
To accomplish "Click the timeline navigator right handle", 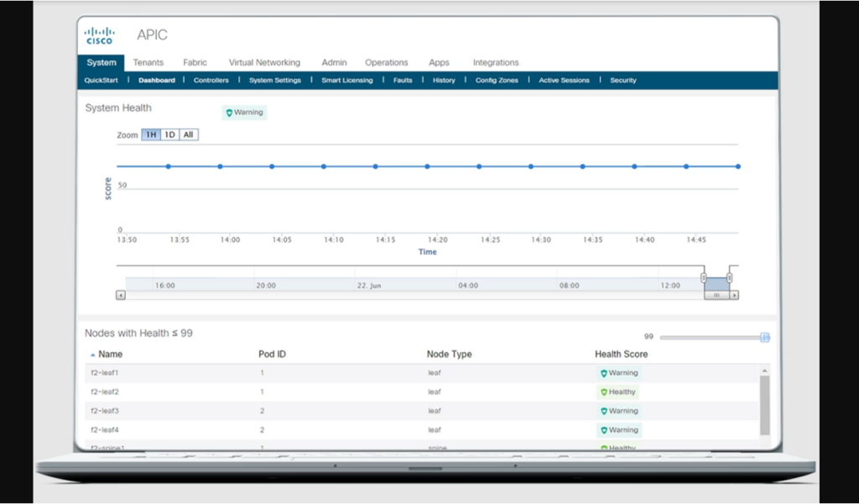I will pos(729,278).
